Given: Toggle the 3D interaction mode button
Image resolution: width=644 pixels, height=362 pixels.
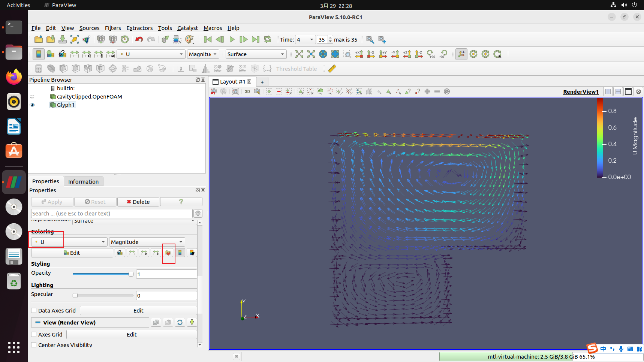Looking at the screenshot, I should tap(247, 91).
